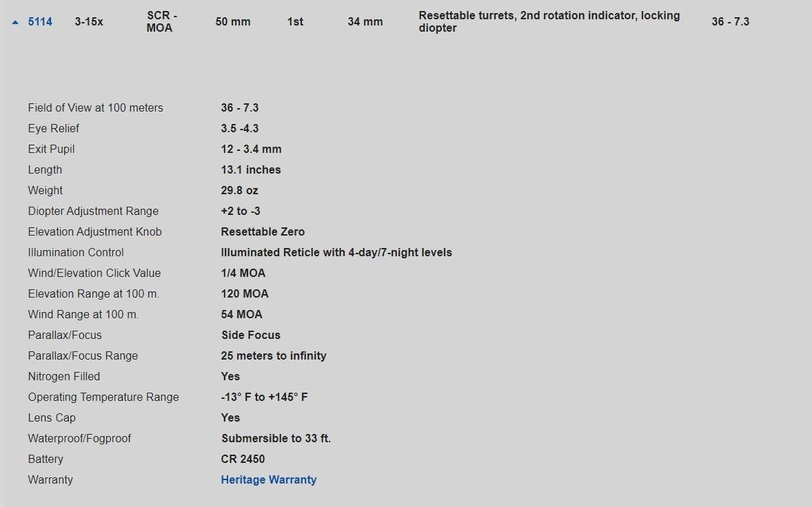Viewport: 812px width, 507px height.
Task: Click the 3-15x magnification cell
Action: (89, 22)
